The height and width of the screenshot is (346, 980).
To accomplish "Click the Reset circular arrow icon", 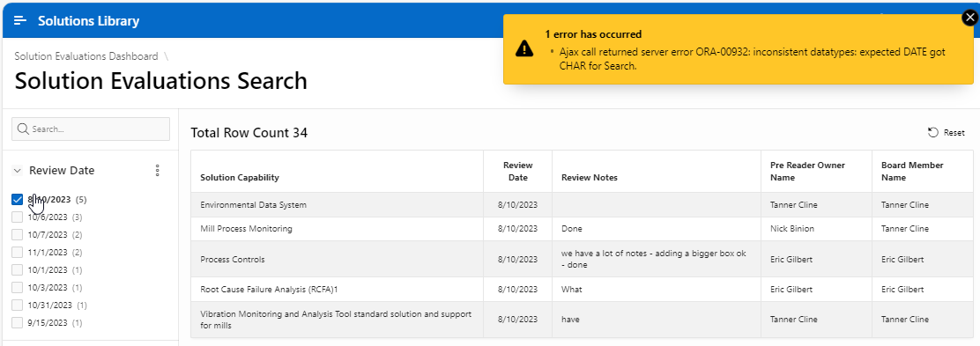I will (932, 132).
